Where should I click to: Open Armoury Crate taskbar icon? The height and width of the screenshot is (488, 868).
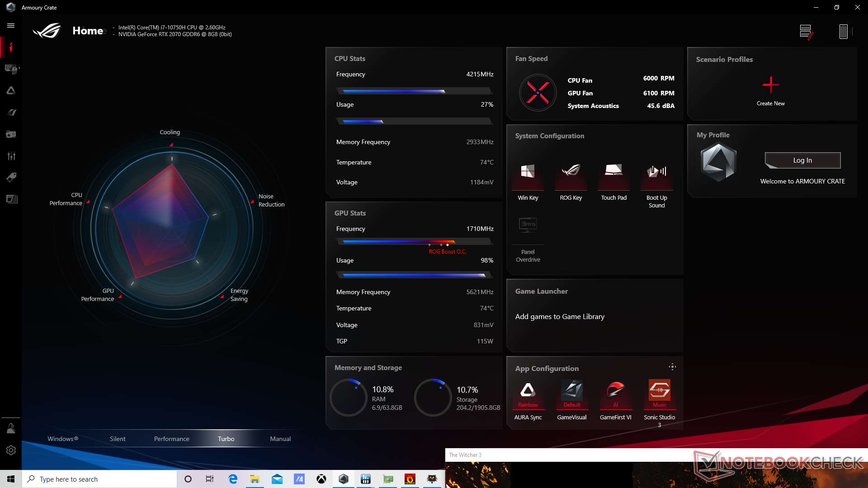tap(344, 479)
